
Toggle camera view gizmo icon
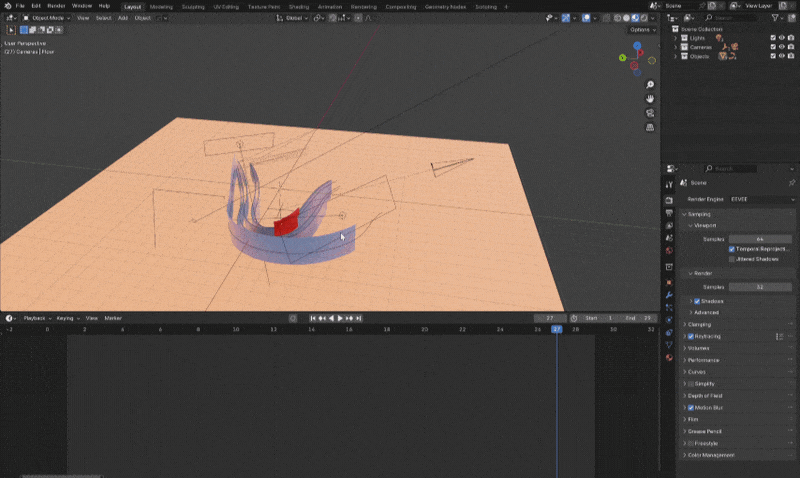point(650,113)
